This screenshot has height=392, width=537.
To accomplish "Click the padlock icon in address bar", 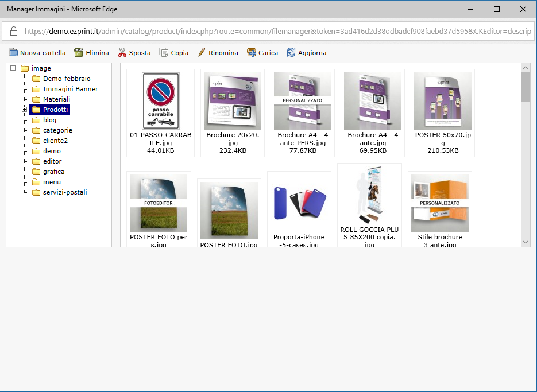I will (x=14, y=31).
